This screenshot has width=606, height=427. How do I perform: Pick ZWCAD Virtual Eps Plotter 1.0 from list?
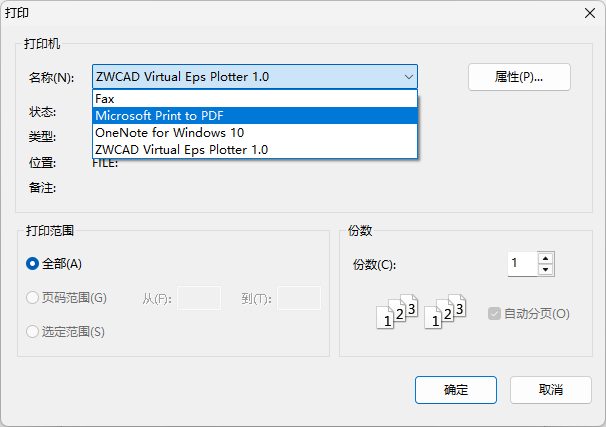coord(181,149)
